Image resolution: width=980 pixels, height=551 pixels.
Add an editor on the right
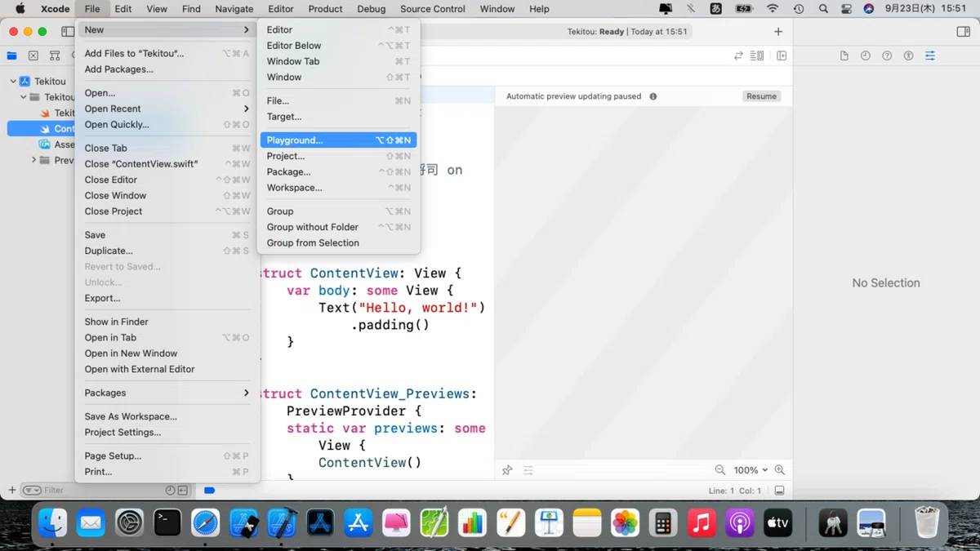coord(782,56)
